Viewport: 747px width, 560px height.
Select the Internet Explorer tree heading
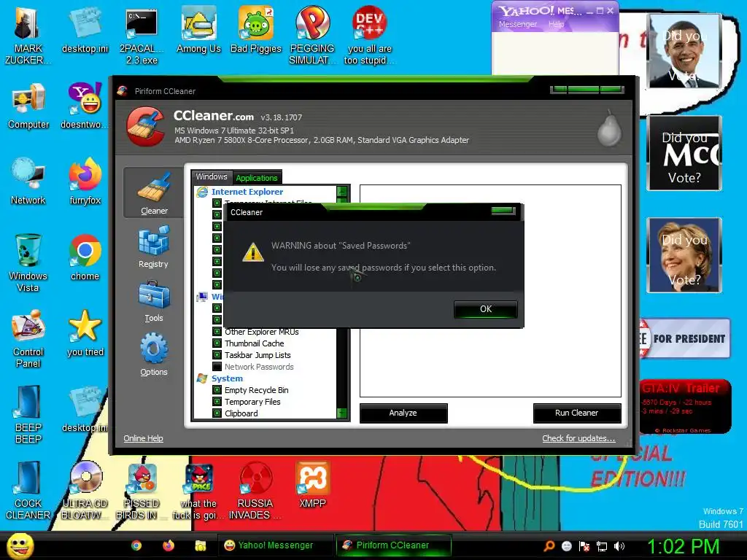(x=247, y=192)
